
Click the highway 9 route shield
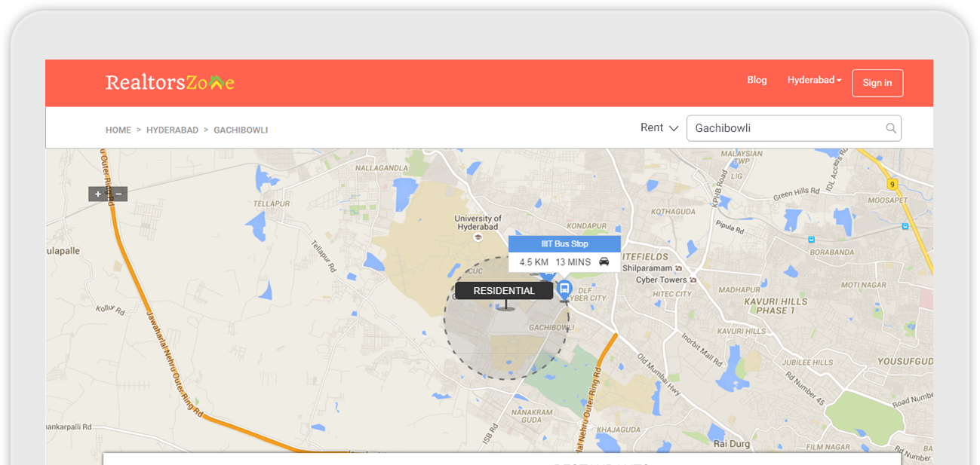[892, 184]
